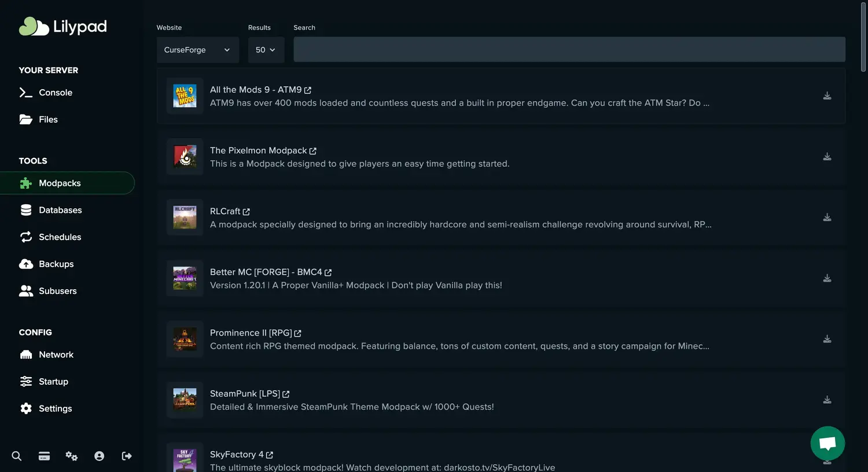Click the SteamPunk [LPS] title

245,393
